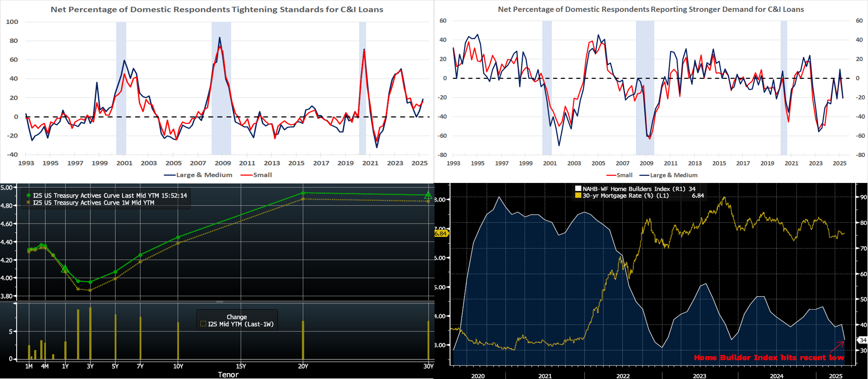
Task: Click yellow star icon of 1W Mid YTM legend
Action: [x=29, y=203]
